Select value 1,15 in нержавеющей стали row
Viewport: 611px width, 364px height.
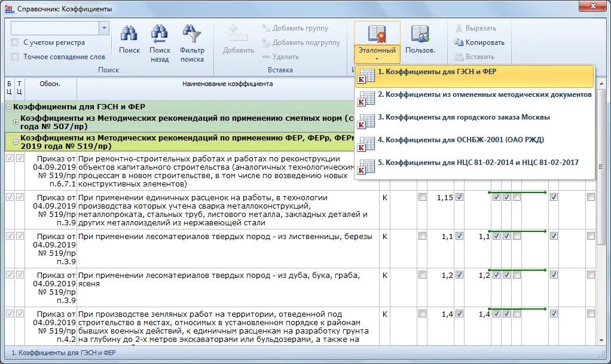click(445, 198)
